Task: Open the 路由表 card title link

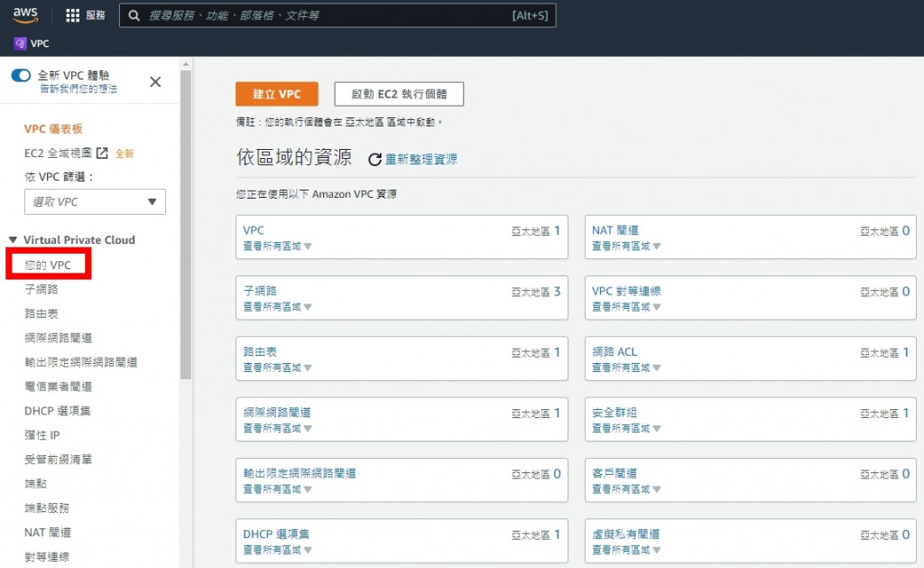Action: click(260, 351)
